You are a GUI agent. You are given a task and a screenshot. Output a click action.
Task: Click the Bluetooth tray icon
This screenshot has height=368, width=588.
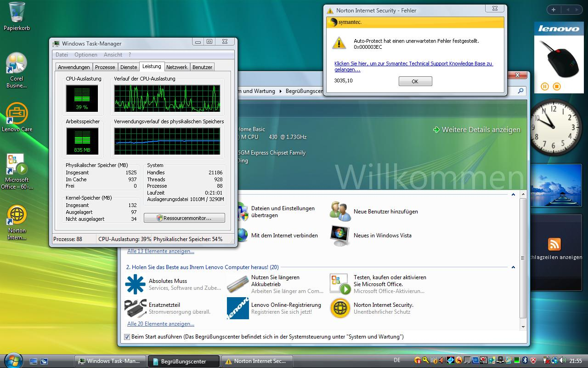click(525, 361)
